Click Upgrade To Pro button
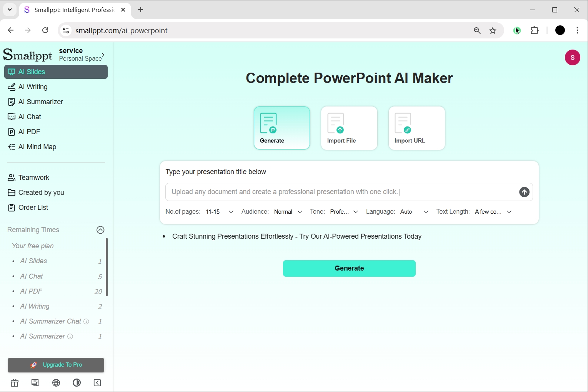This screenshot has height=392, width=588. click(x=56, y=365)
